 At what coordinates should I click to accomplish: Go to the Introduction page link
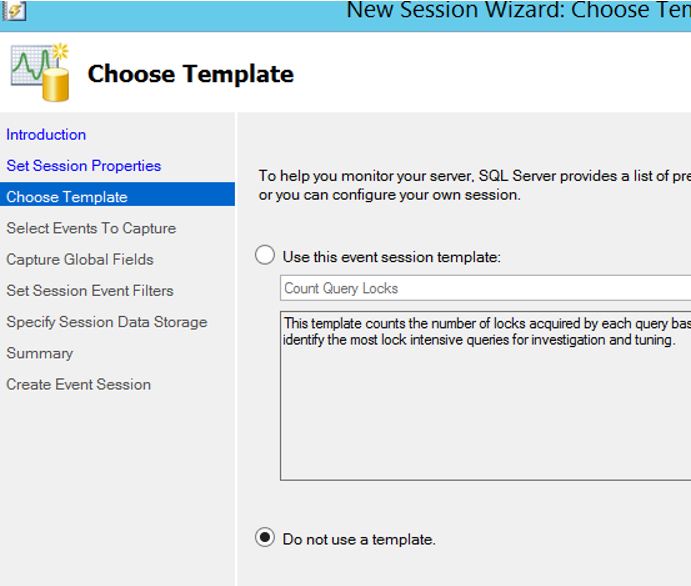46,135
